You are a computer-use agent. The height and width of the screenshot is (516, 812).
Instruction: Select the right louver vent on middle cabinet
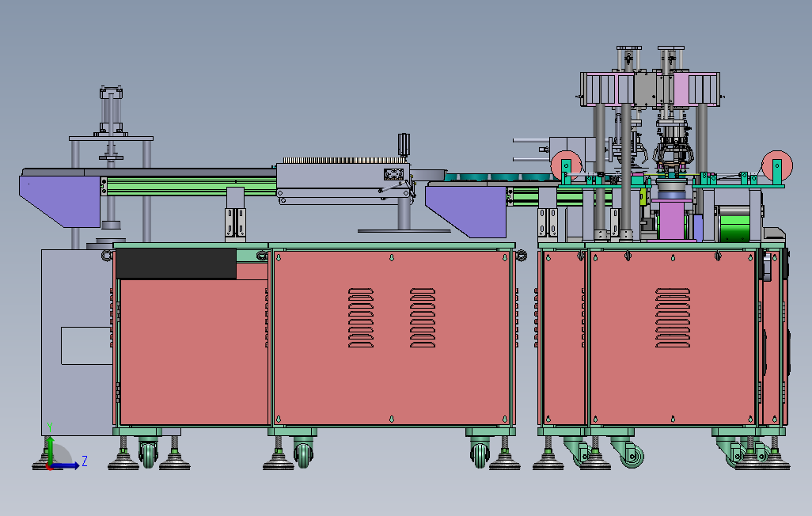[423, 317]
